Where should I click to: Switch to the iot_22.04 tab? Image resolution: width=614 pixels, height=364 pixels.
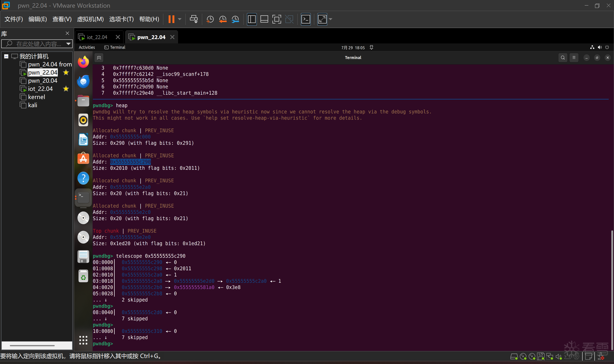[97, 37]
